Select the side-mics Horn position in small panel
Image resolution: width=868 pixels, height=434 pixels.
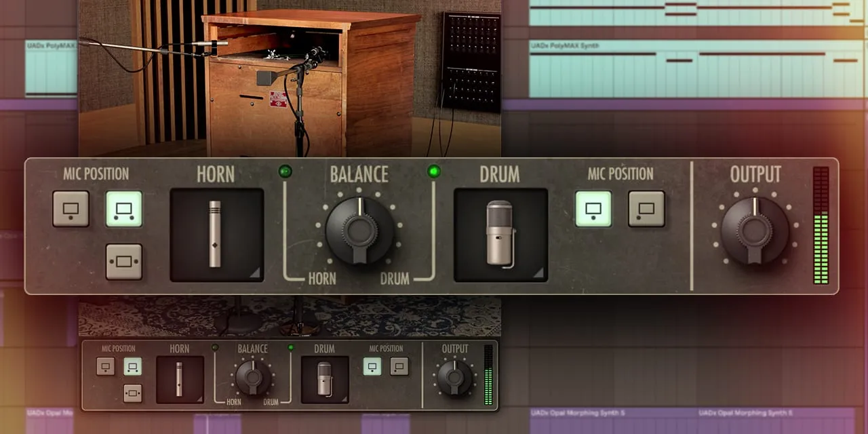(x=133, y=393)
